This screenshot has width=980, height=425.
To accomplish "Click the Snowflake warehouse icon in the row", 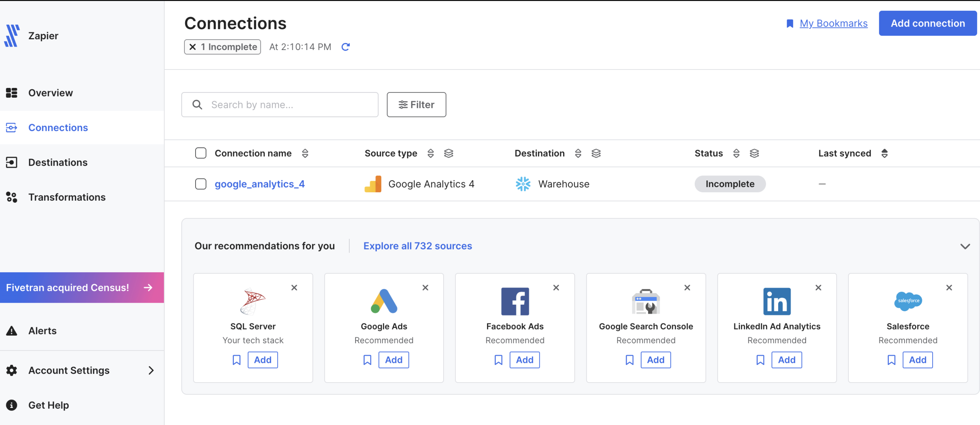I will (523, 184).
